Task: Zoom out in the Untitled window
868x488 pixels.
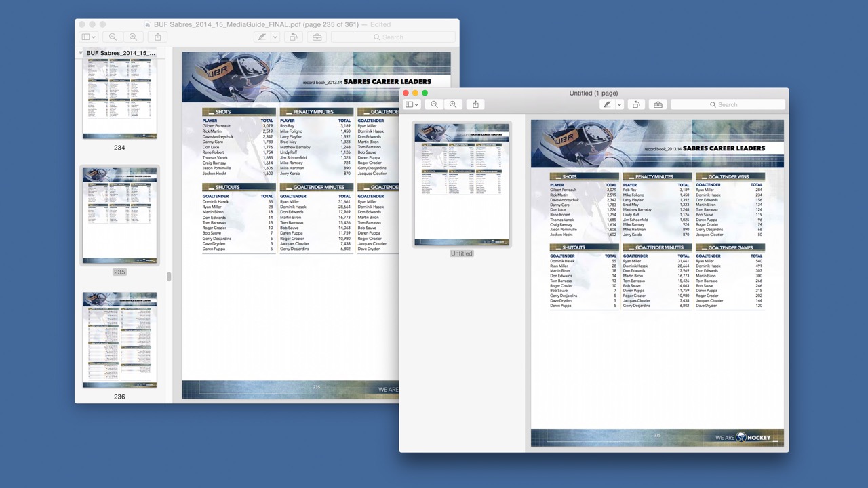Action: coord(434,104)
